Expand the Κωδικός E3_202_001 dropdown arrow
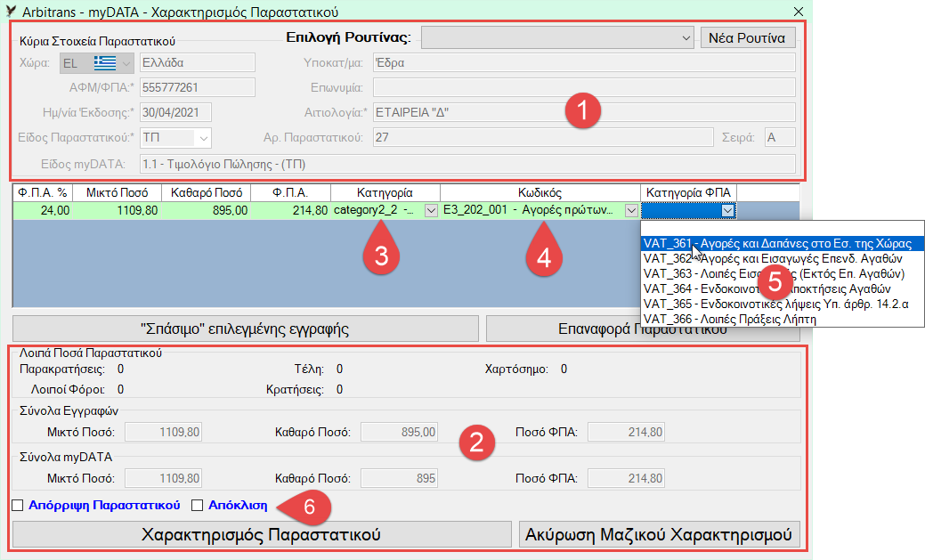 pyautogui.click(x=631, y=211)
